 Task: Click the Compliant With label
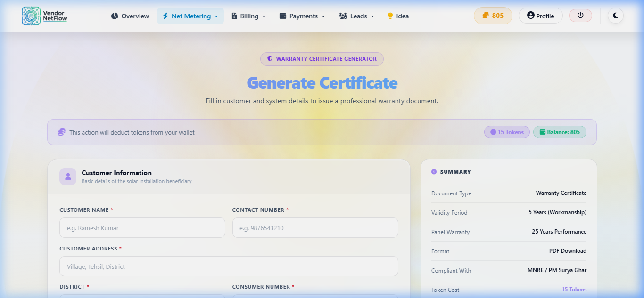click(451, 271)
